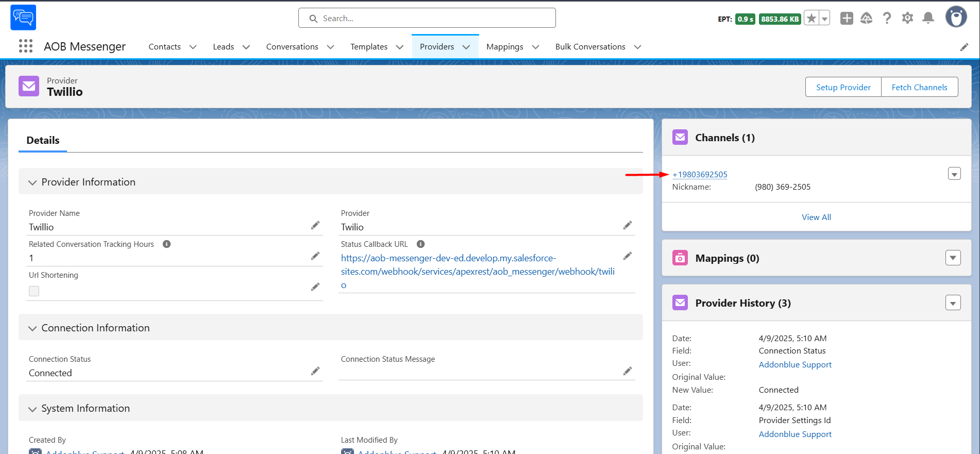980x454 pixels.
Task: Edit the Url Shortening field pencil
Action: 315,287
